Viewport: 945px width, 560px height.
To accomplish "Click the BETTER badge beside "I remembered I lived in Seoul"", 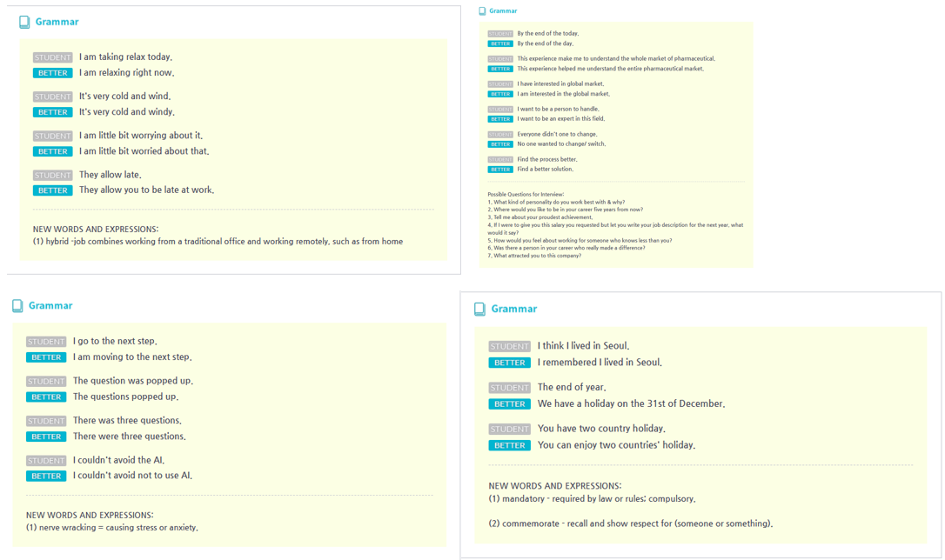I will pos(509,363).
